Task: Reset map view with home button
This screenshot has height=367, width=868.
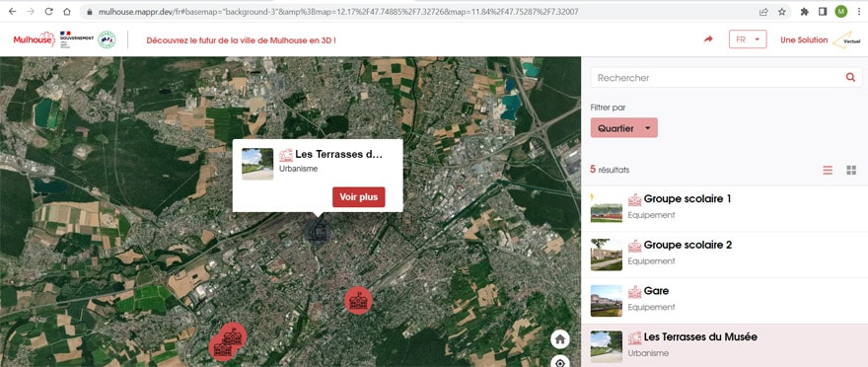Action: [x=560, y=338]
